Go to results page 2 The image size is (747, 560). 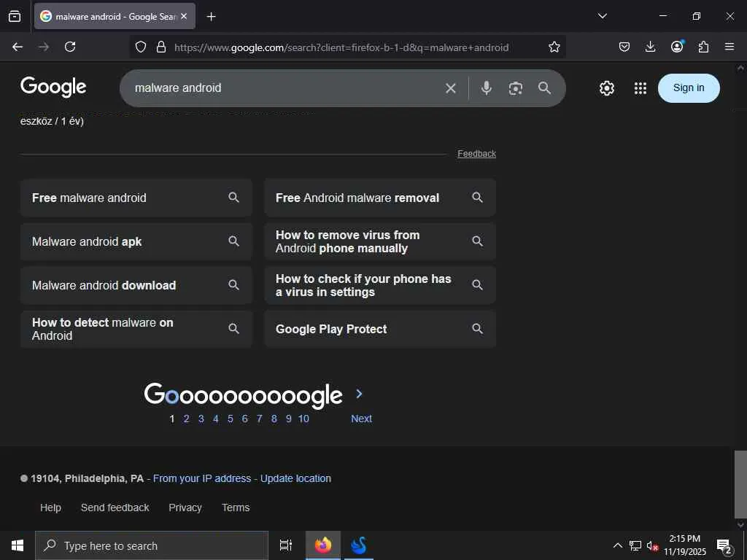point(186,419)
